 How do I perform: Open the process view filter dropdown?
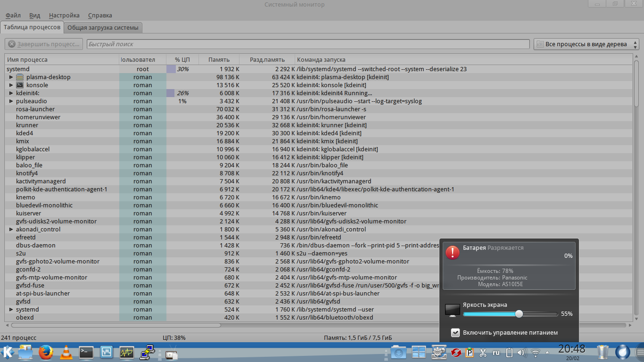[586, 44]
